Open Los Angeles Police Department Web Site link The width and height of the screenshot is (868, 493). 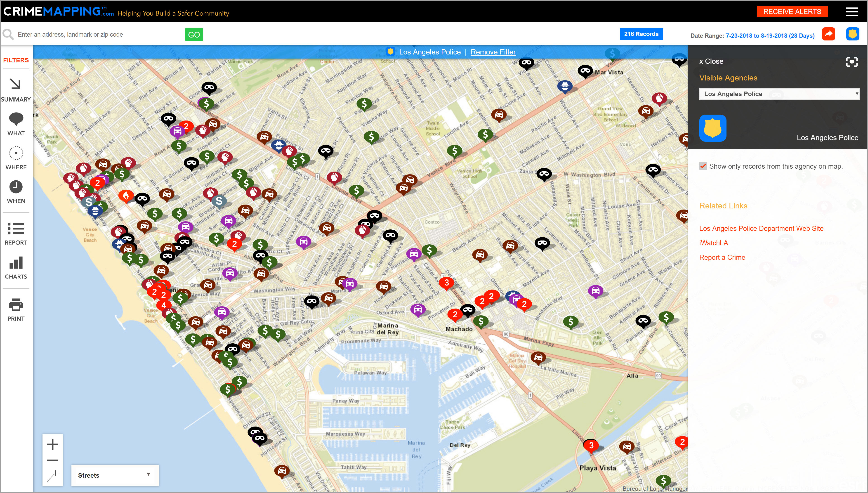pyautogui.click(x=761, y=229)
